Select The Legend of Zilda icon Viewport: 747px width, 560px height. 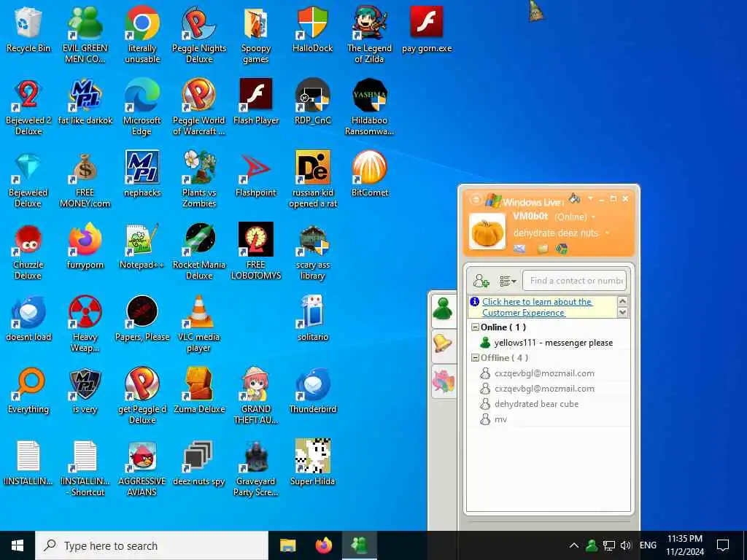pos(369,35)
